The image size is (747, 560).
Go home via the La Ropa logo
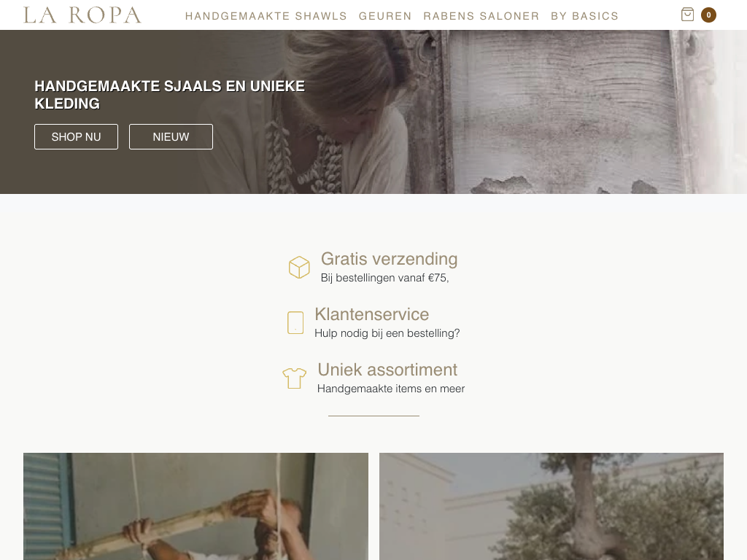pos(82,15)
